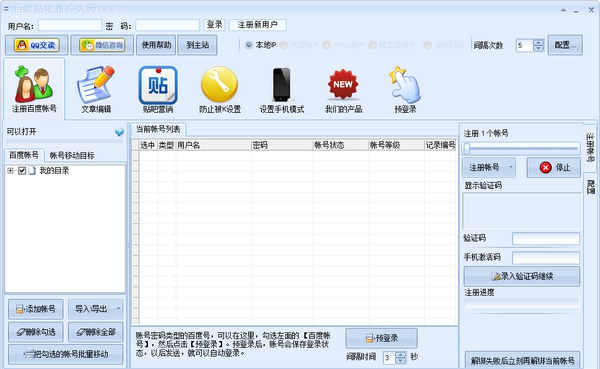Screen dimensions: 600x369
Task: Select the 虚拟网络 radio button
Action: 427,45
